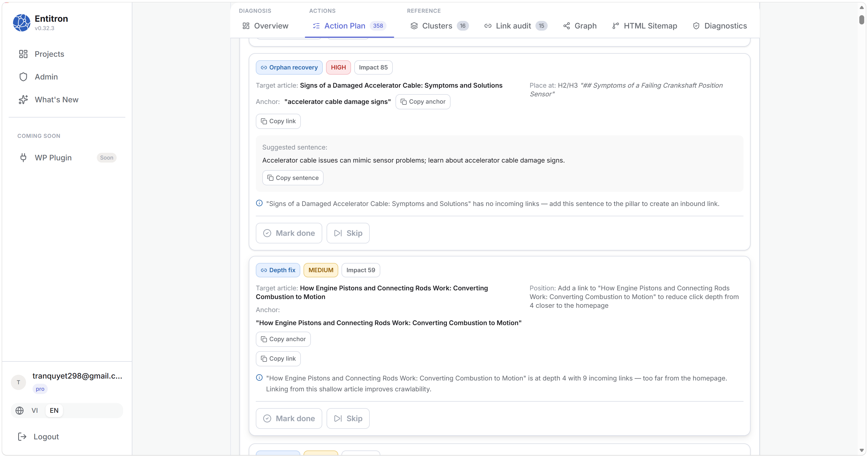Image resolution: width=868 pixels, height=457 pixels.
Task: Select the EN language option
Action: [x=54, y=411]
